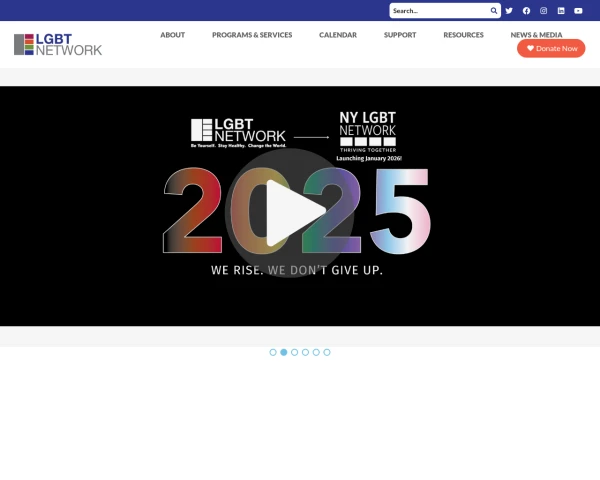The width and height of the screenshot is (600, 480).
Task: Open the Support menu item
Action: (x=400, y=35)
